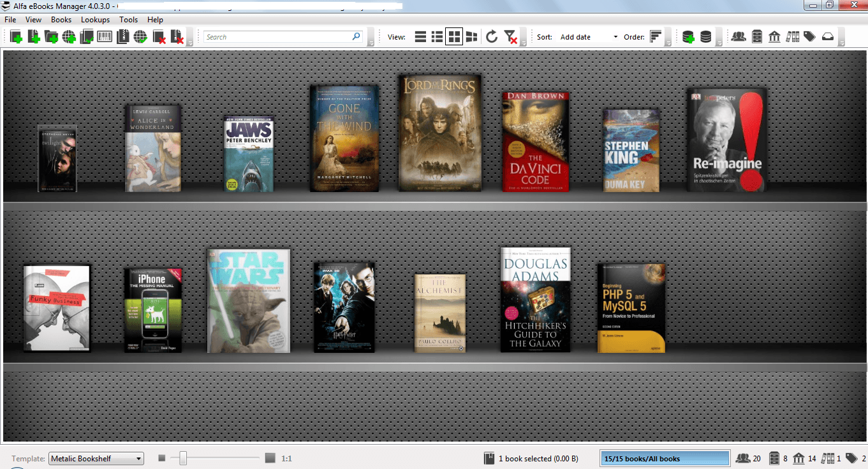Image resolution: width=868 pixels, height=469 pixels.
Task: Open the authors lookup icon in toolbar
Action: tap(739, 37)
